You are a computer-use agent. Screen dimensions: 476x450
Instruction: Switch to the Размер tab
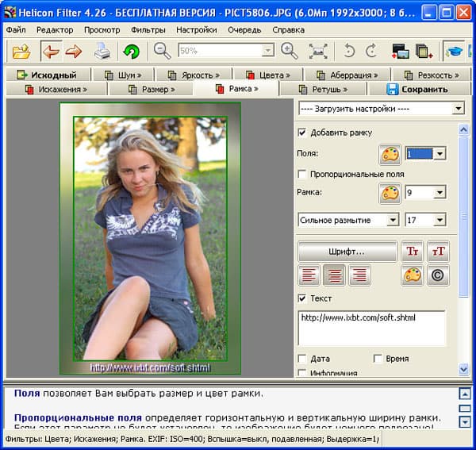click(152, 89)
